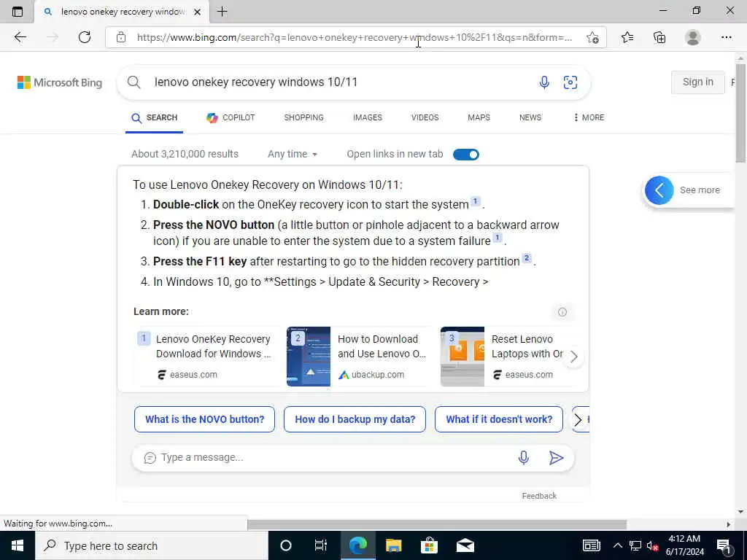This screenshot has height=560, width=747.
Task: Focus the browser address bar URL
Action: [x=355, y=38]
